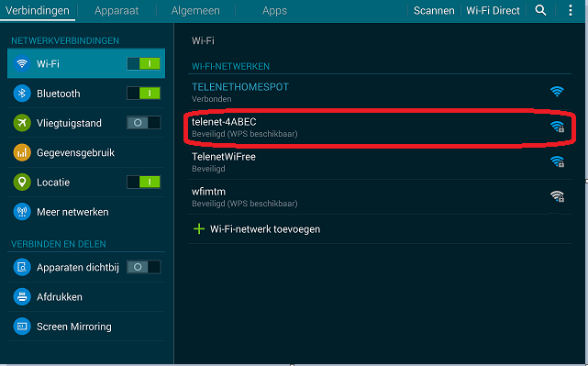Select the telenet-4ABEC network

coord(380,128)
